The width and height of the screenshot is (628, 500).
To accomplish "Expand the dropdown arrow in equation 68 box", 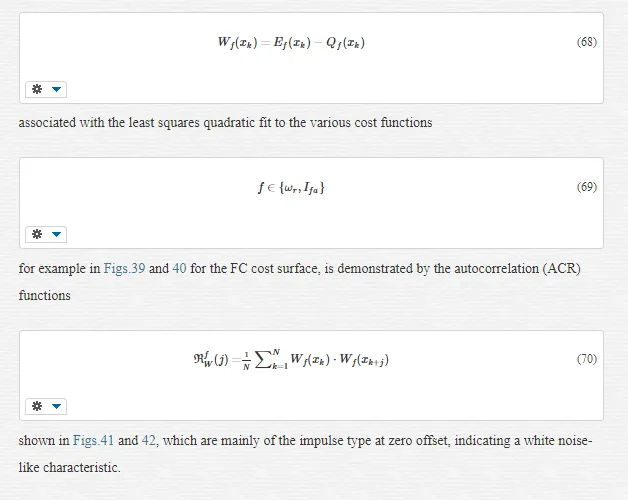I will pos(56,89).
